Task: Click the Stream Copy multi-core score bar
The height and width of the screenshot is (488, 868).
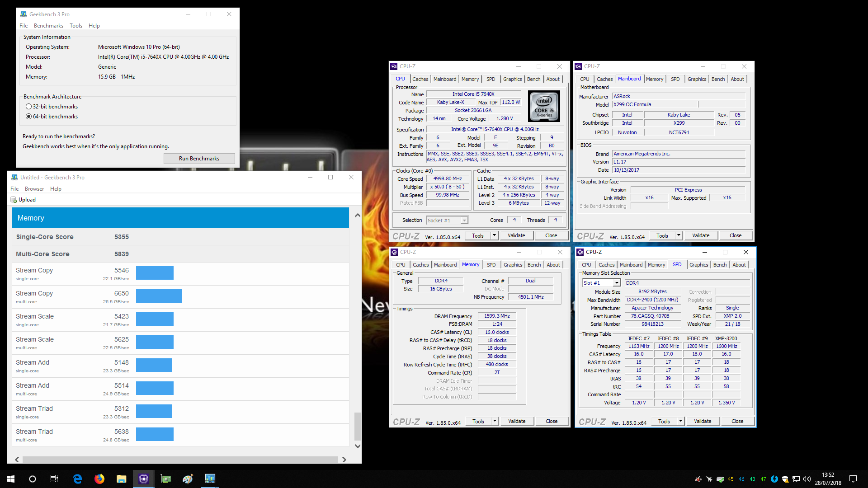Action: [x=159, y=296]
